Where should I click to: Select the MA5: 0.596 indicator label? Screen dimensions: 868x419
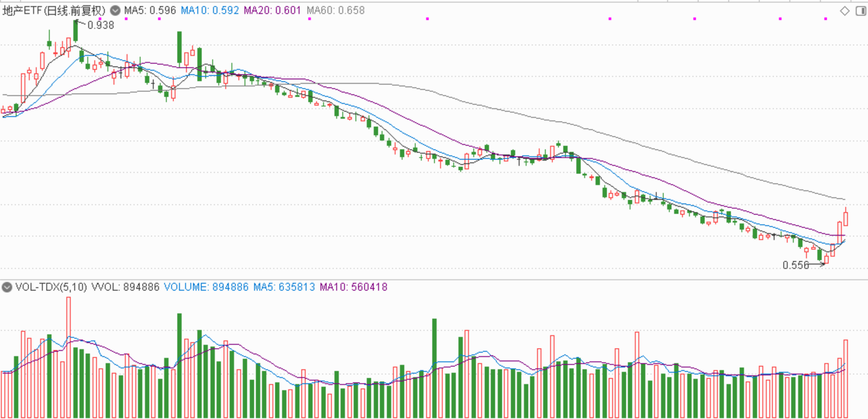point(150,10)
